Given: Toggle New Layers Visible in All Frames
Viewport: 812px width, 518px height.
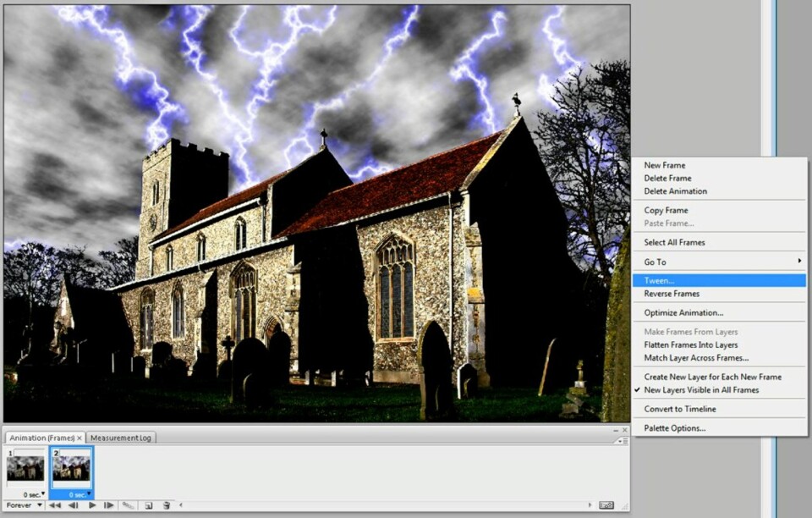Looking at the screenshot, I should pos(701,390).
